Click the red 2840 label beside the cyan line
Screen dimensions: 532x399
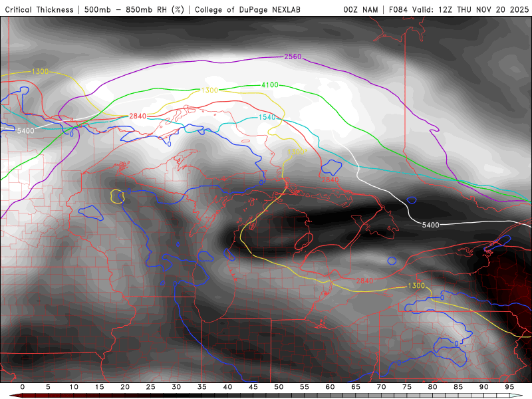coord(138,116)
